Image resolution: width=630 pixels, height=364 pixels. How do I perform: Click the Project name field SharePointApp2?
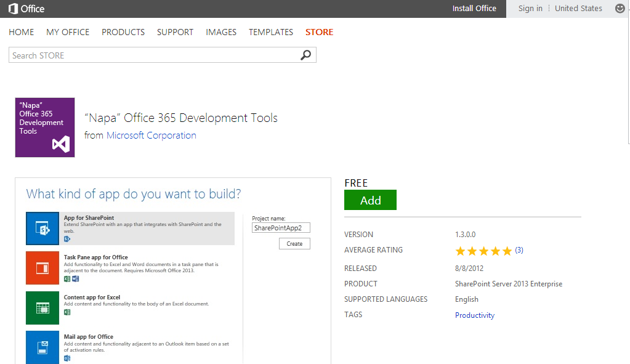click(x=281, y=228)
